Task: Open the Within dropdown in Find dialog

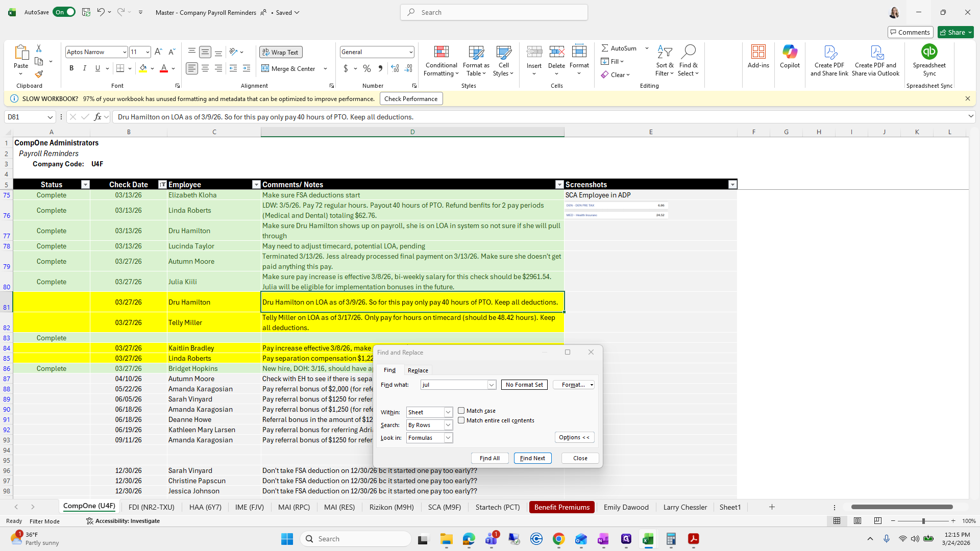Action: (448, 412)
